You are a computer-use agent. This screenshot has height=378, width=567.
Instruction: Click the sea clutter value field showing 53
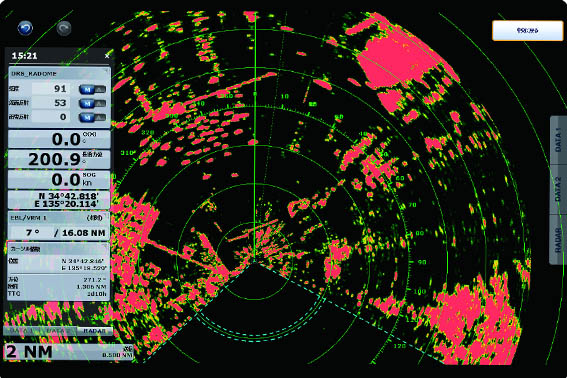click(51, 103)
